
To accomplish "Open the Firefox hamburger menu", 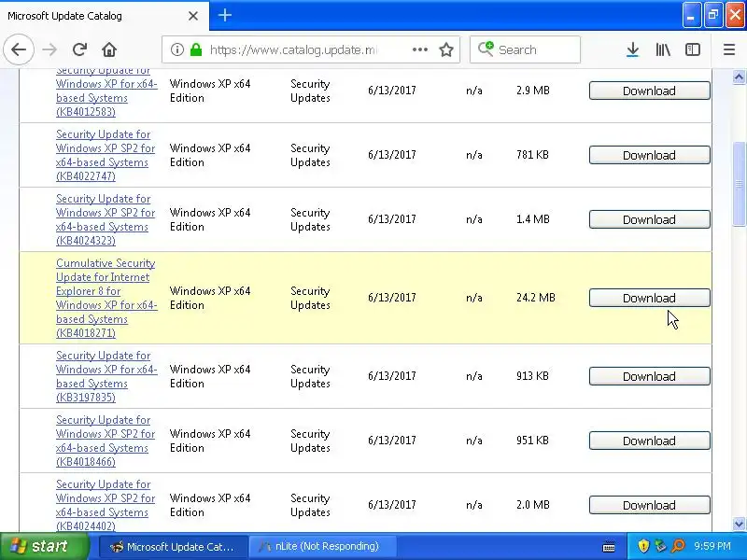I will (x=729, y=49).
